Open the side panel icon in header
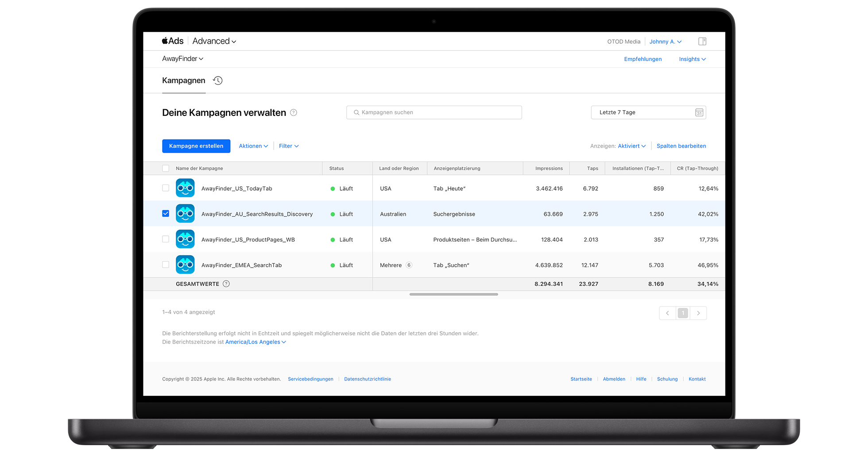This screenshot has height=453, width=868. coord(702,42)
